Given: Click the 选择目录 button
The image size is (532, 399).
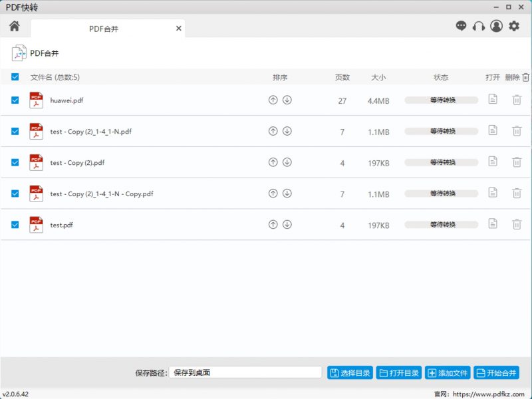Looking at the screenshot, I should (x=350, y=373).
